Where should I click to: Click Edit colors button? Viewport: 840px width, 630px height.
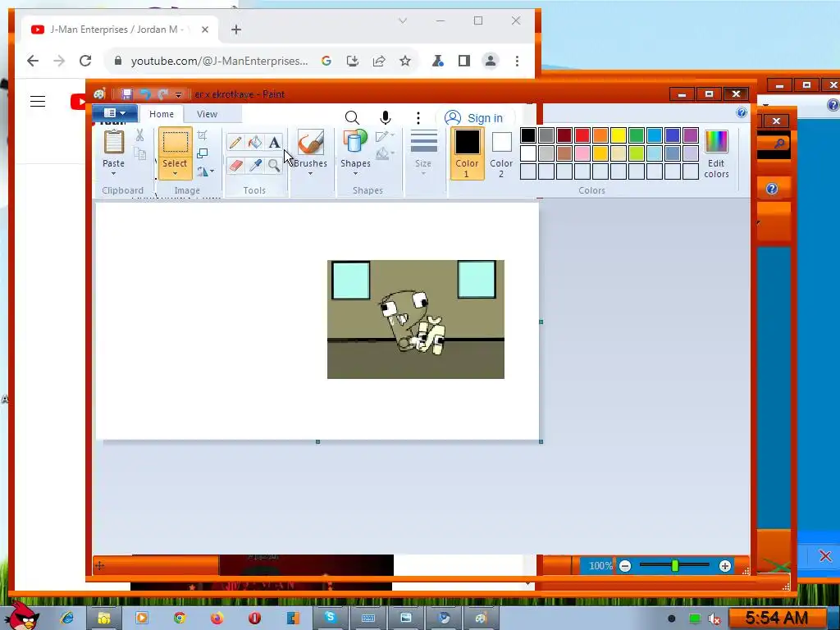716,153
